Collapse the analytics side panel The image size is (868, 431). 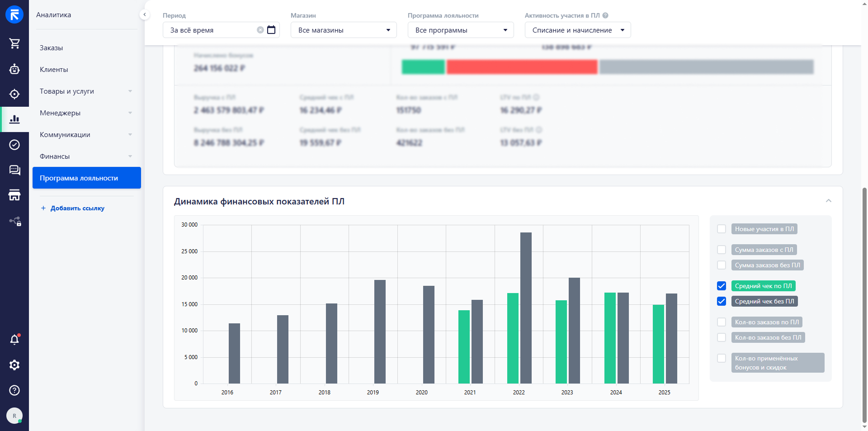[x=145, y=14]
